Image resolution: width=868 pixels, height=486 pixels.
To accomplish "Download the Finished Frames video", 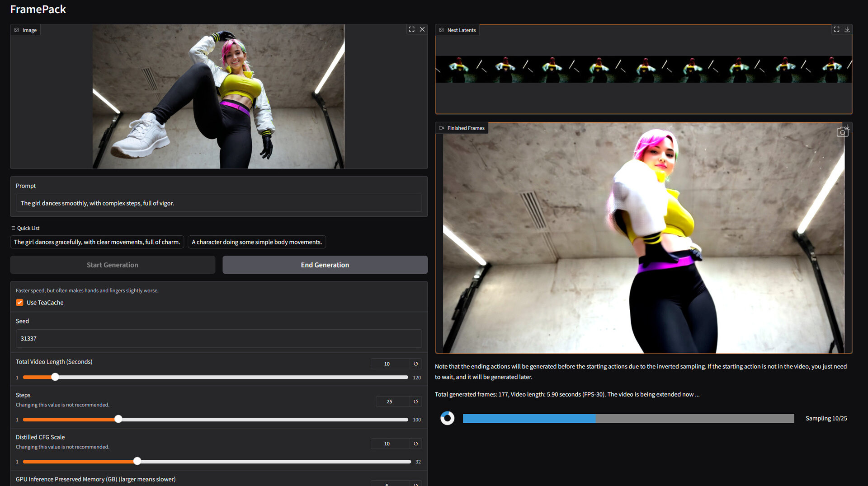I will [847, 128].
